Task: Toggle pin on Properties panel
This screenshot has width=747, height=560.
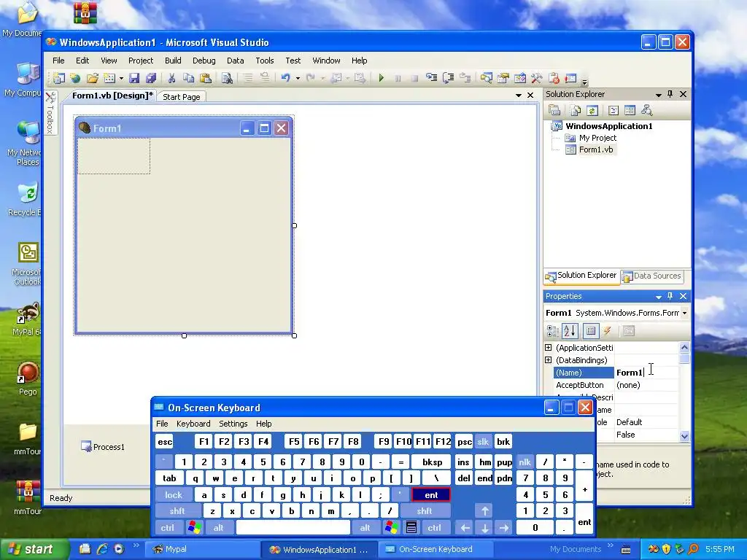Action: [670, 296]
